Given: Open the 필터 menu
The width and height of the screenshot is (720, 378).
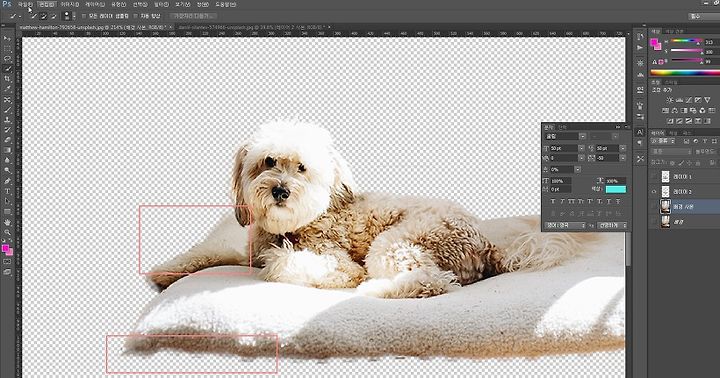Looking at the screenshot, I should (161, 4).
